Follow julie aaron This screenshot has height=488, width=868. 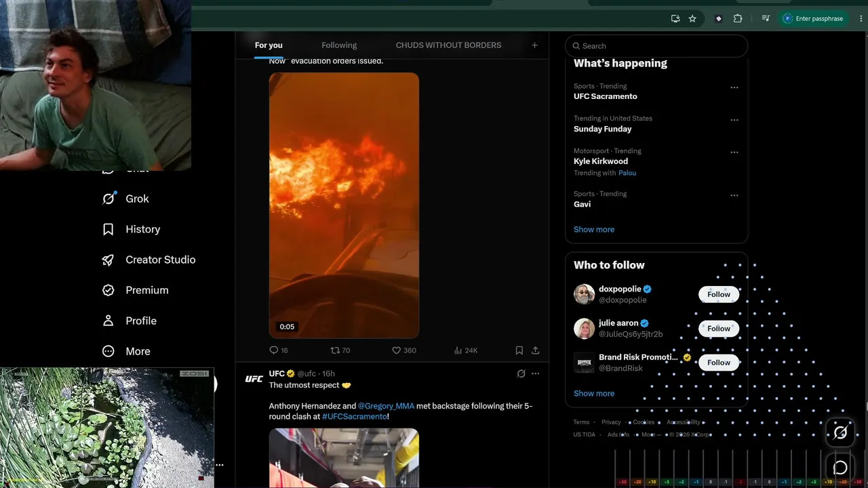(719, 328)
